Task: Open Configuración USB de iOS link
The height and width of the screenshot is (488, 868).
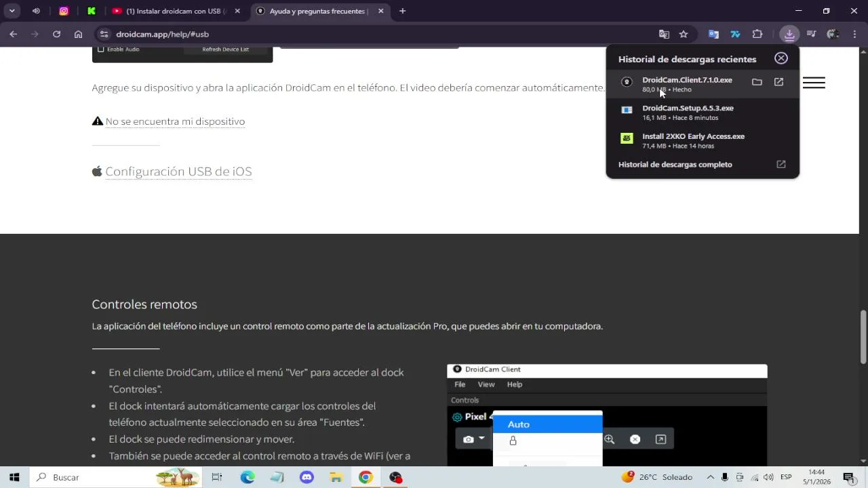Action: 178,171
